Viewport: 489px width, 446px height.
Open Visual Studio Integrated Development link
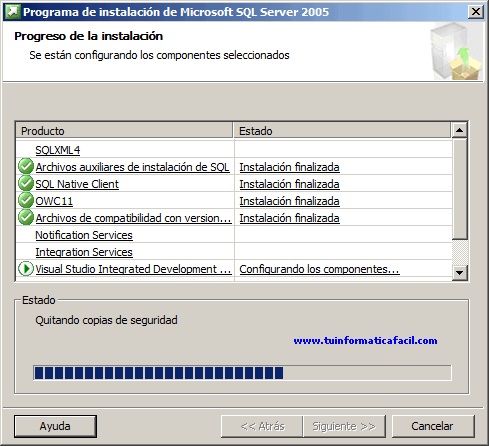(133, 269)
